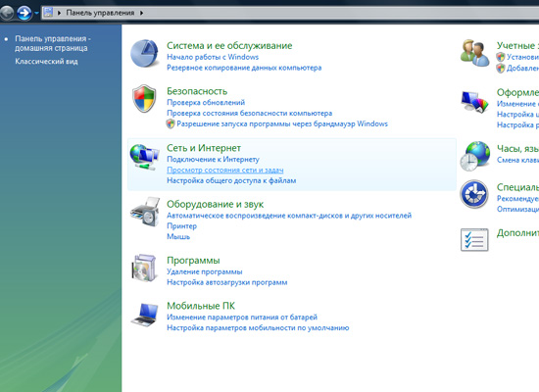Open the Учетные category heading

pyautogui.click(x=517, y=46)
